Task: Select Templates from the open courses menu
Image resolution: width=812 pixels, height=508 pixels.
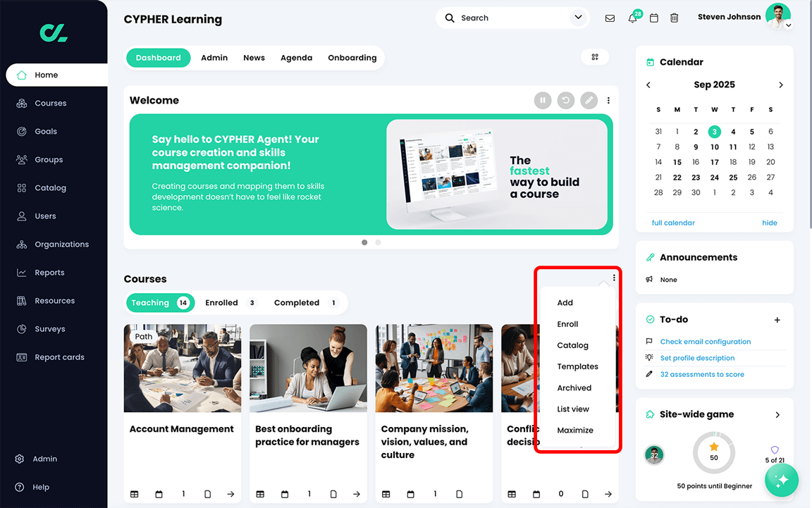Action: tap(578, 366)
